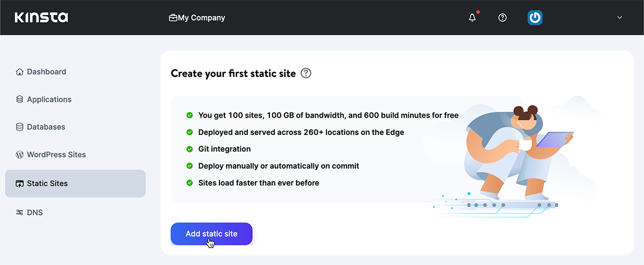644x265 pixels.
Task: Go to Applications in the sidebar
Action: [49, 99]
